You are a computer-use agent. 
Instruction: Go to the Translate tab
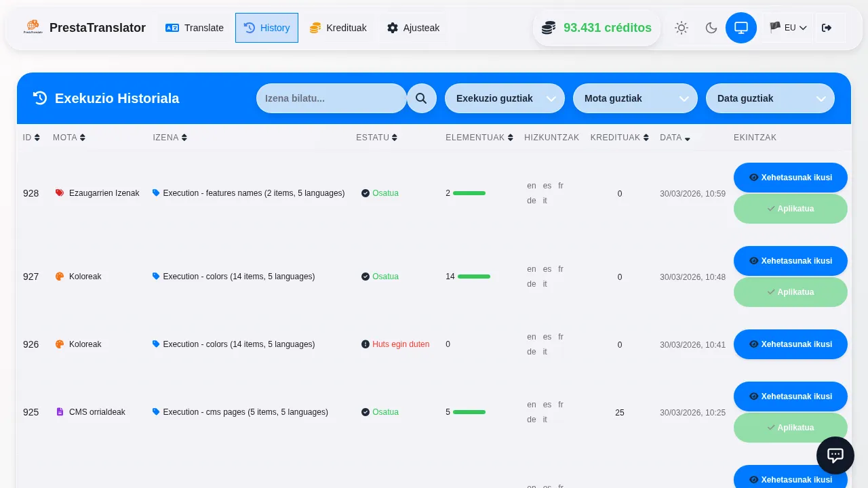pyautogui.click(x=195, y=28)
